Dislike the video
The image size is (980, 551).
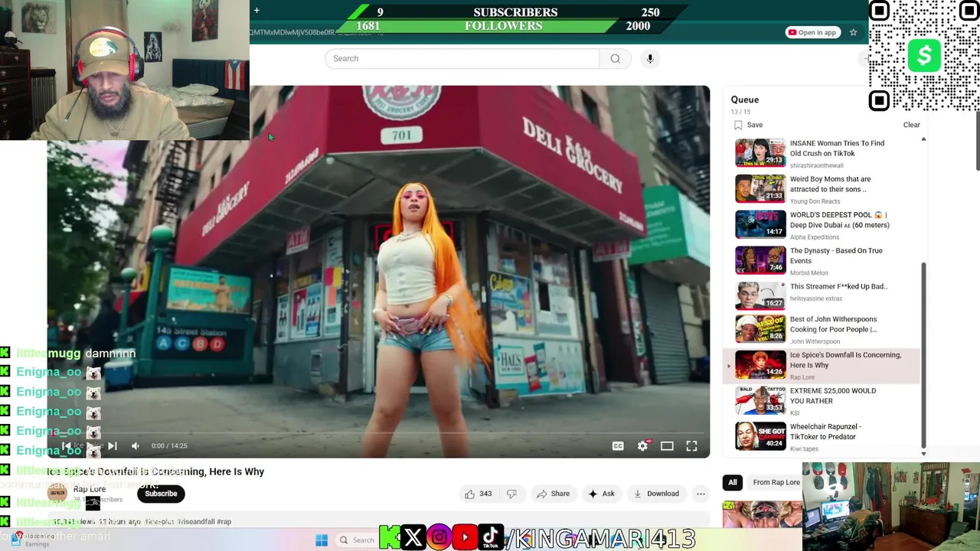coord(511,494)
